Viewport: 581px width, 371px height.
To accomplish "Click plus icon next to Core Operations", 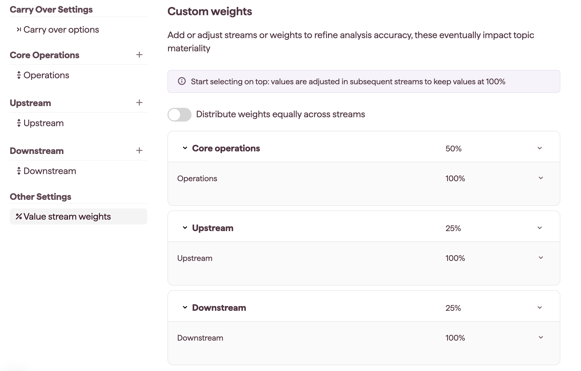I will [139, 55].
